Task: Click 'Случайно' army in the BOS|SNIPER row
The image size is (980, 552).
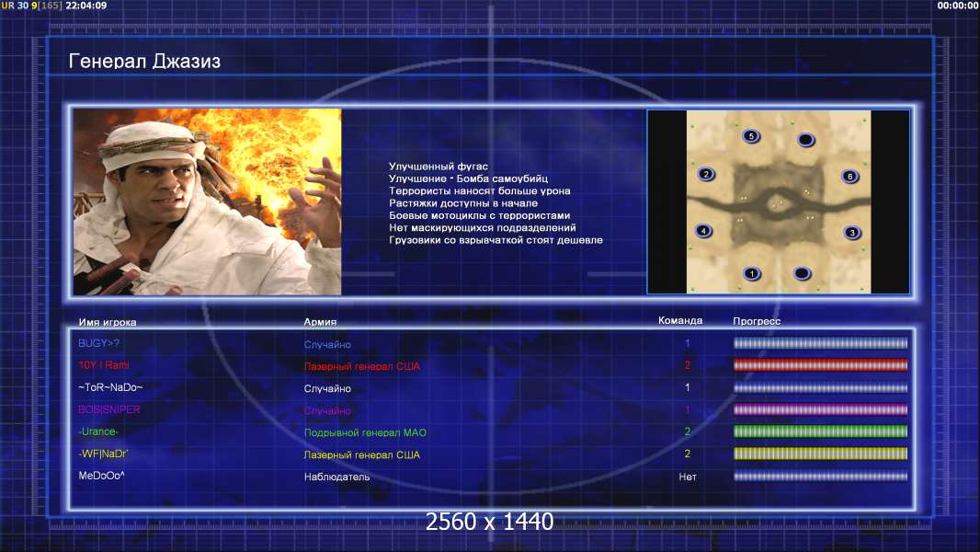Action: 327,410
